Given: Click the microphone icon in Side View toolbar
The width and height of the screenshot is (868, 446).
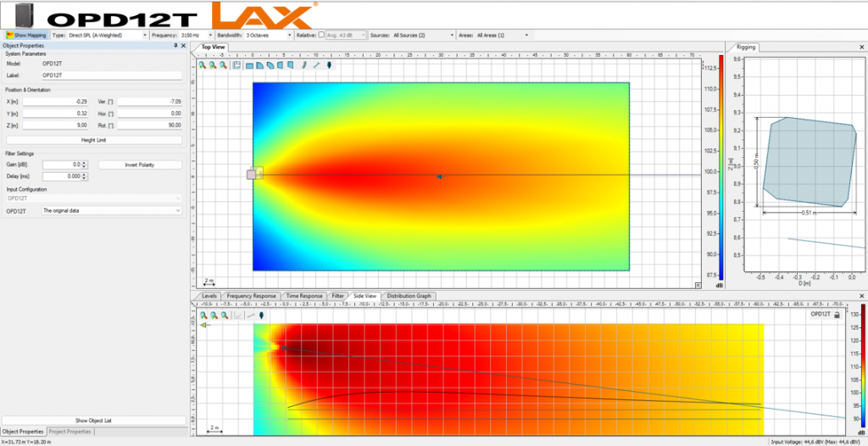Looking at the screenshot, I should (261, 315).
